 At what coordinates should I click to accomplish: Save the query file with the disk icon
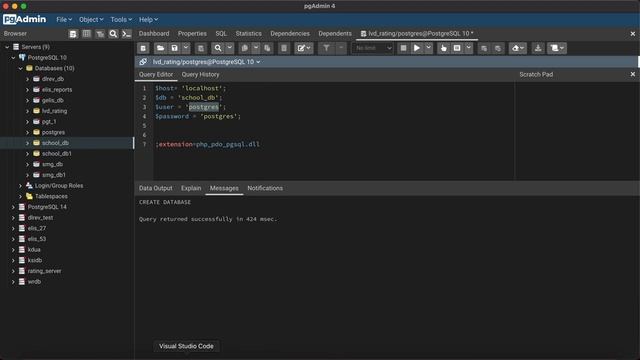point(175,48)
